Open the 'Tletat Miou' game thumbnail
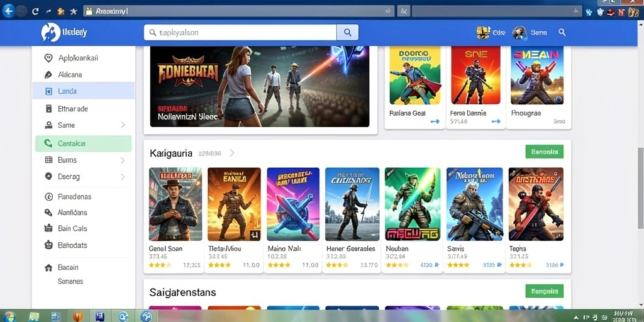 pyautogui.click(x=234, y=204)
